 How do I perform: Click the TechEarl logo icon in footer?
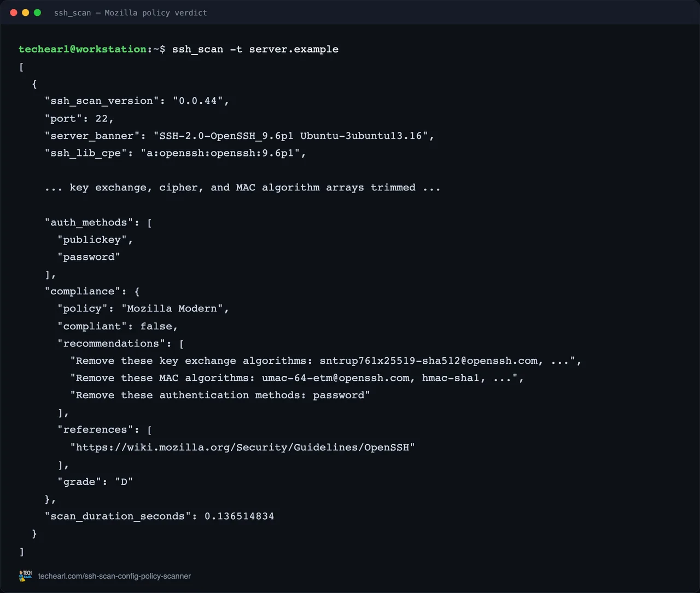pyautogui.click(x=25, y=576)
